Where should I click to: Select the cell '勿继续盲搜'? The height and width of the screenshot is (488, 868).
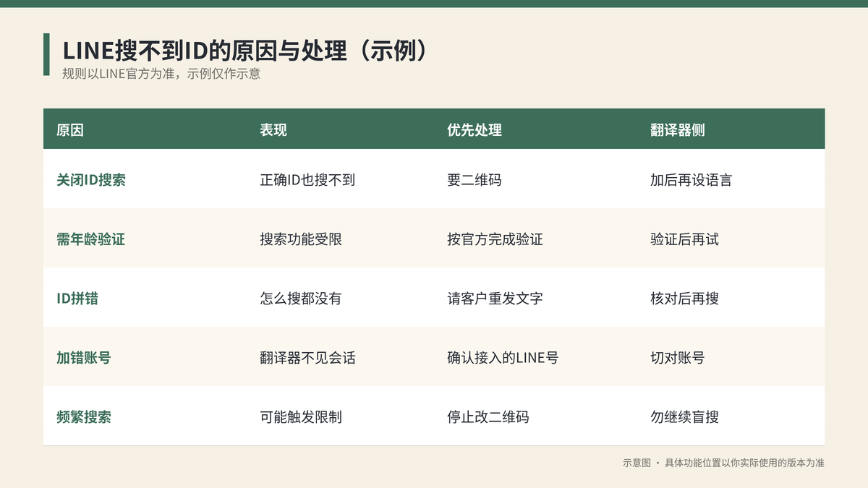[685, 417]
